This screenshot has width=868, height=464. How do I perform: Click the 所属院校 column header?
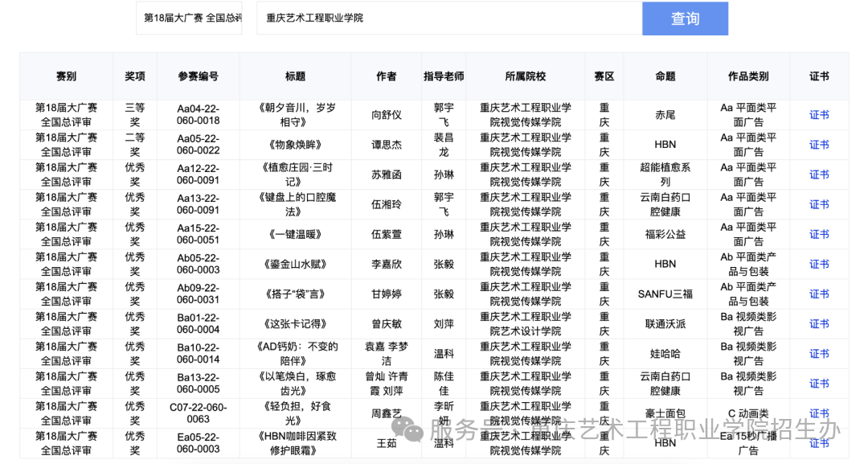click(x=526, y=76)
